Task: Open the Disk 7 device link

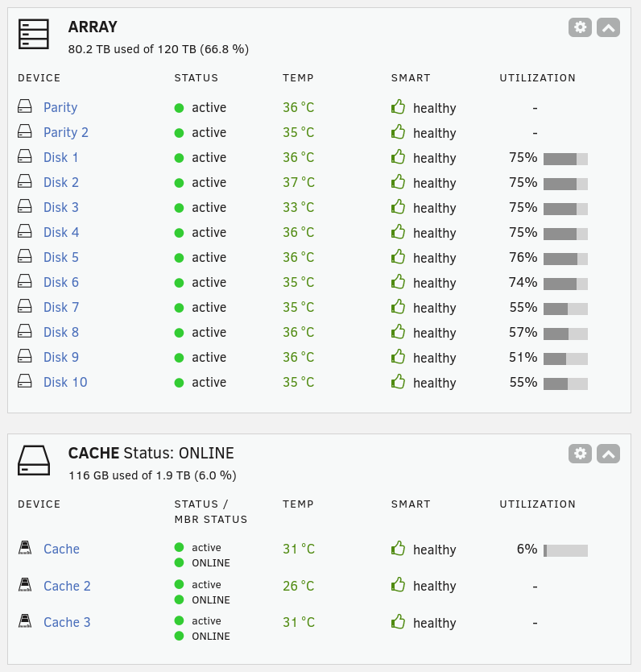Action: (x=61, y=307)
